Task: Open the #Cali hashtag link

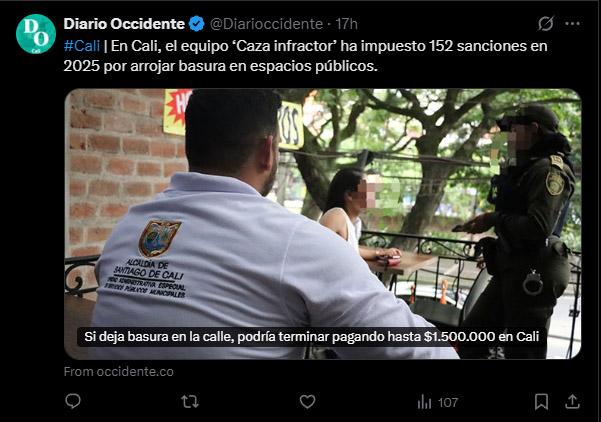Action: click(x=82, y=46)
